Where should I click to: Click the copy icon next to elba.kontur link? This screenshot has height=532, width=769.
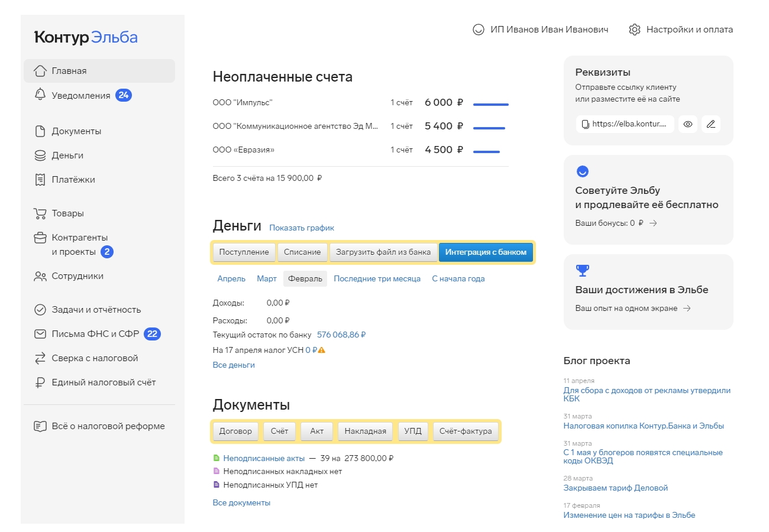586,124
